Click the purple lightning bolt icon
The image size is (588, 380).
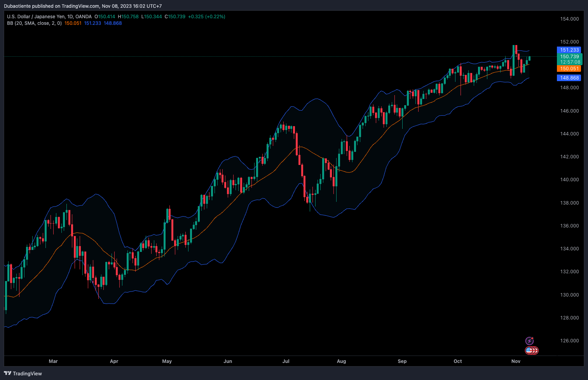pos(529,341)
